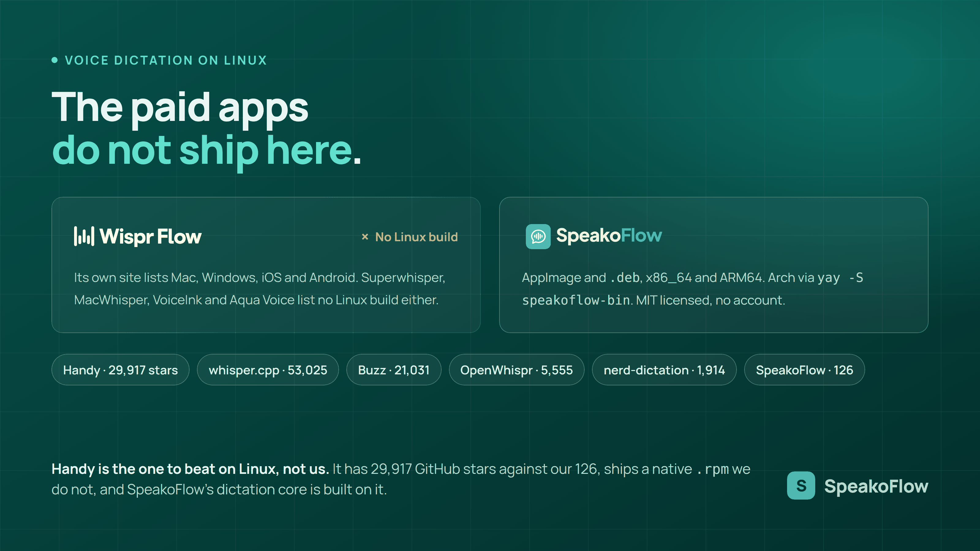Click text 'Its own site lists Mac, Windows'
This screenshot has width=980, height=551.
pos(166,278)
